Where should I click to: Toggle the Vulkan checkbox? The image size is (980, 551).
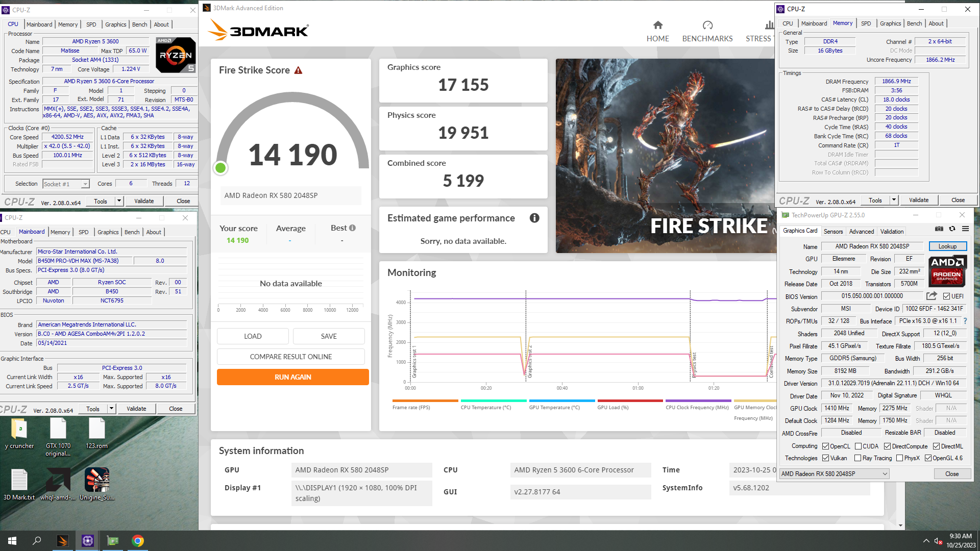click(825, 458)
